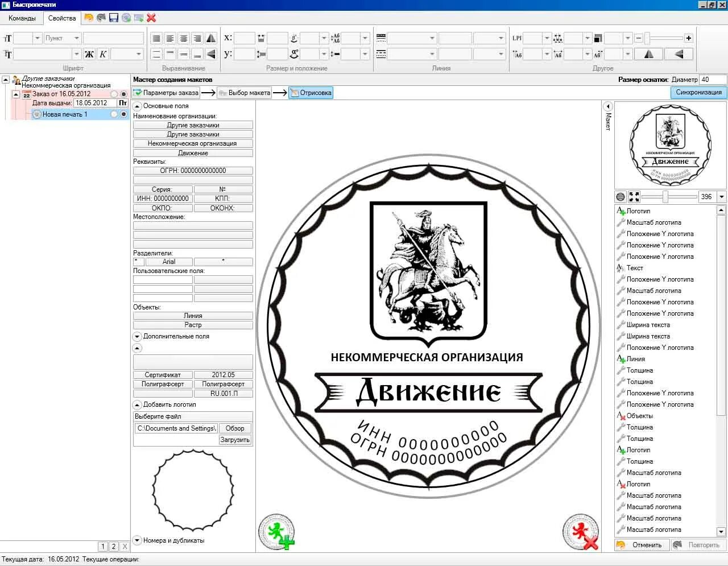This screenshot has width=728, height=566.
Task: Click the fit-to-screen arrows icon under preview
Action: click(634, 197)
